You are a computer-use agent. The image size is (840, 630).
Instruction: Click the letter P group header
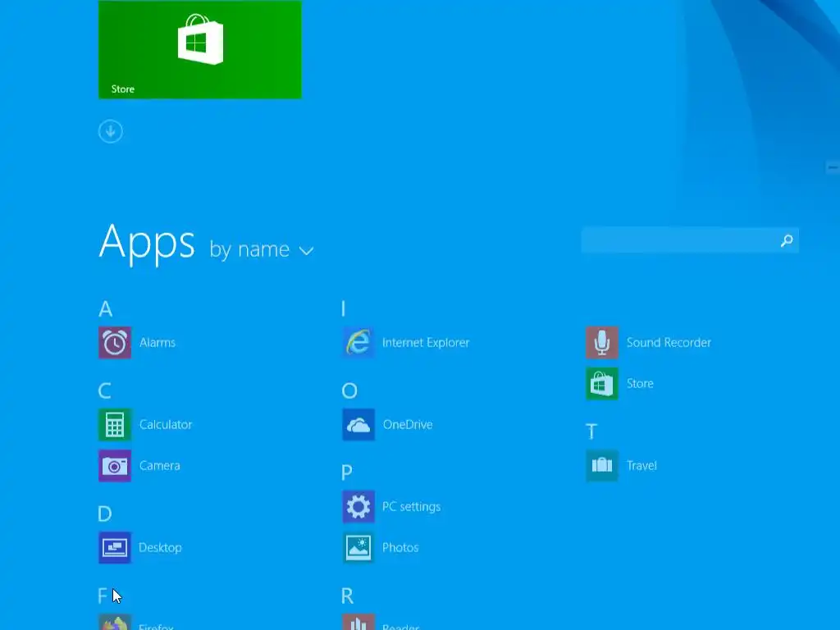pyautogui.click(x=347, y=473)
